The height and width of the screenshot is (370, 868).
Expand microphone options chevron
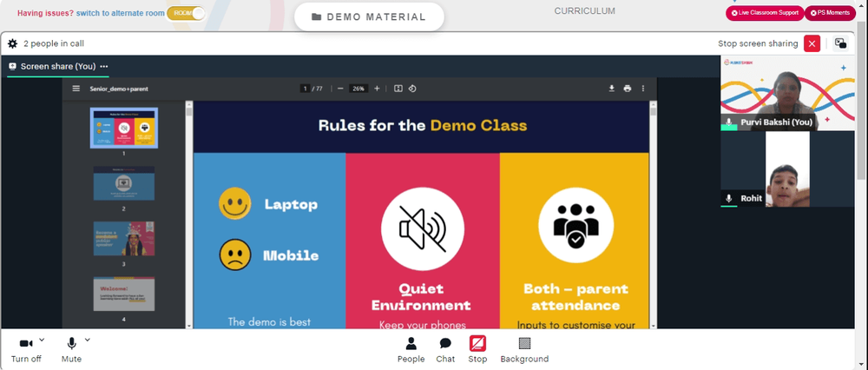coord(87,340)
